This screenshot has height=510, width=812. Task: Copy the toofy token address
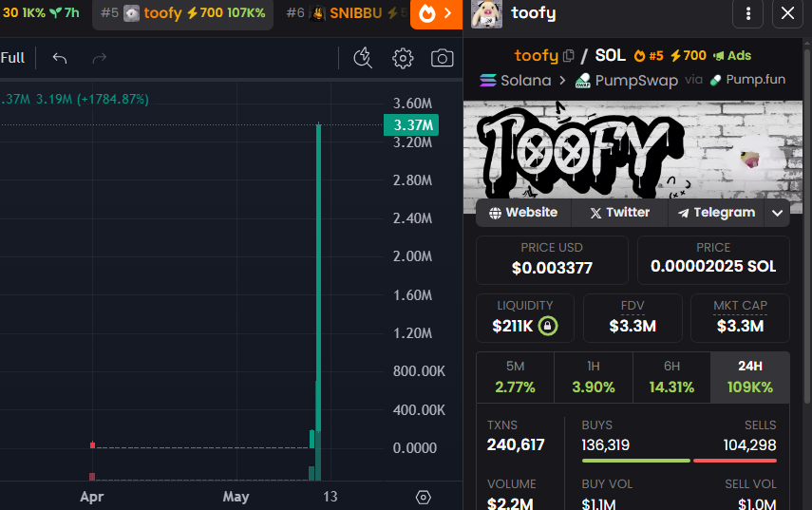568,55
